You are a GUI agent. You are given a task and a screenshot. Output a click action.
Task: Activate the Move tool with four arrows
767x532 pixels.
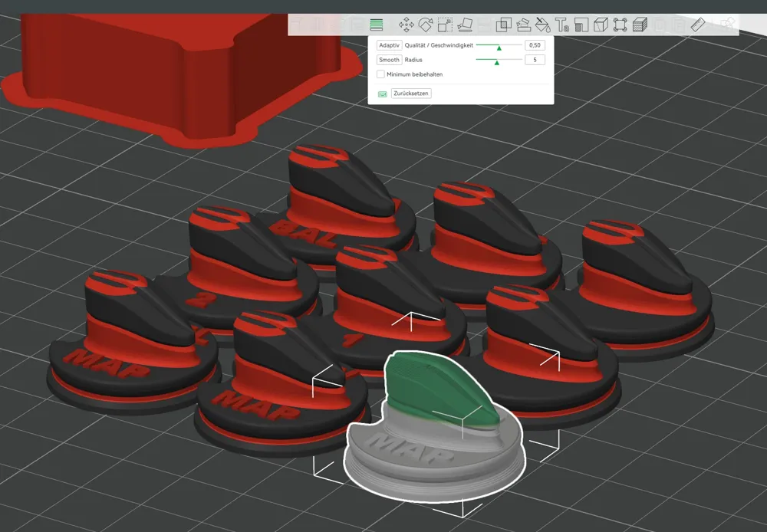click(x=406, y=25)
